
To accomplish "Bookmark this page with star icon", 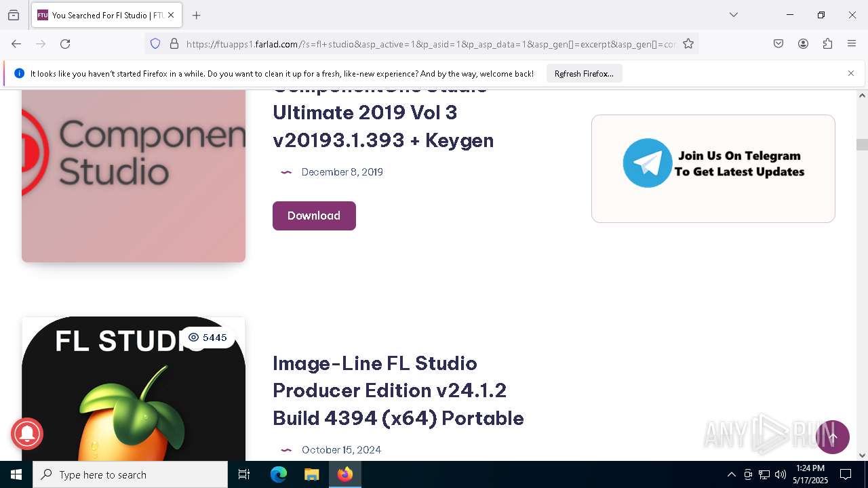I will click(688, 44).
